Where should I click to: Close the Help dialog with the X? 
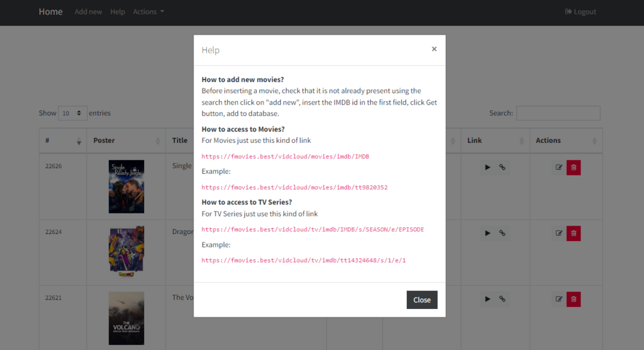click(x=434, y=49)
